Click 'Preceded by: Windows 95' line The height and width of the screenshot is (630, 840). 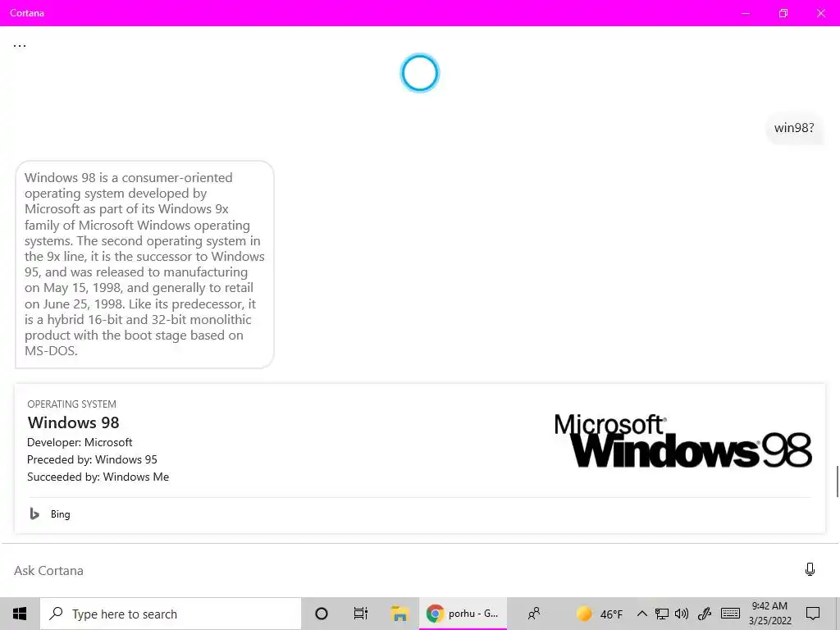click(92, 459)
